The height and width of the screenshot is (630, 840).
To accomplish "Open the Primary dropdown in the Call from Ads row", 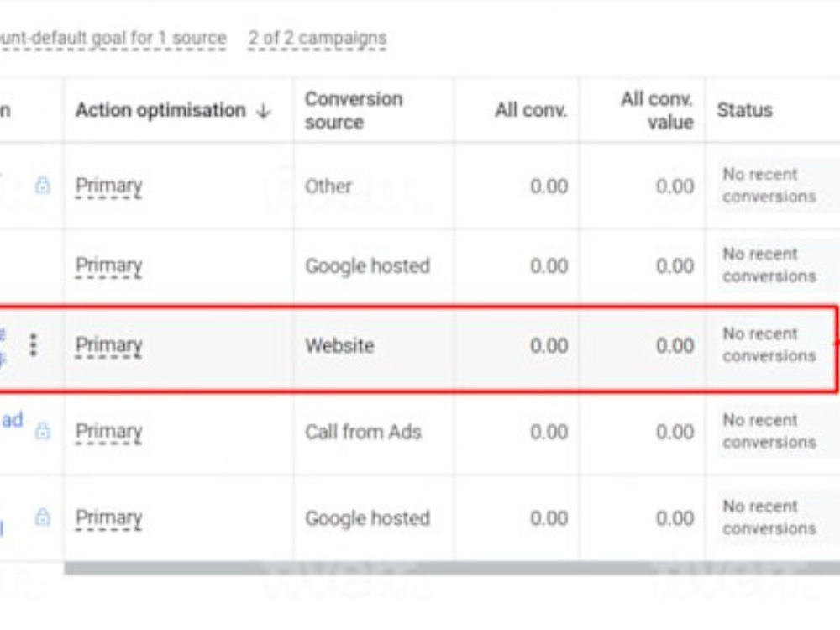I will point(108,432).
